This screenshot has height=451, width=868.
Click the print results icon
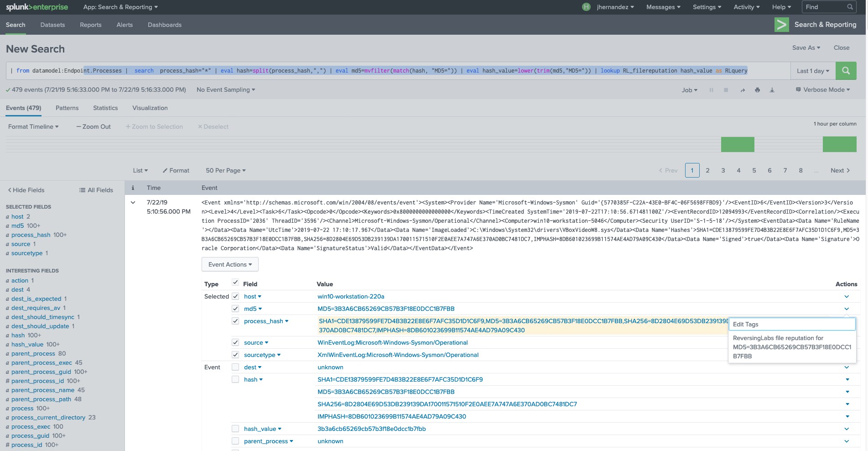pos(757,90)
